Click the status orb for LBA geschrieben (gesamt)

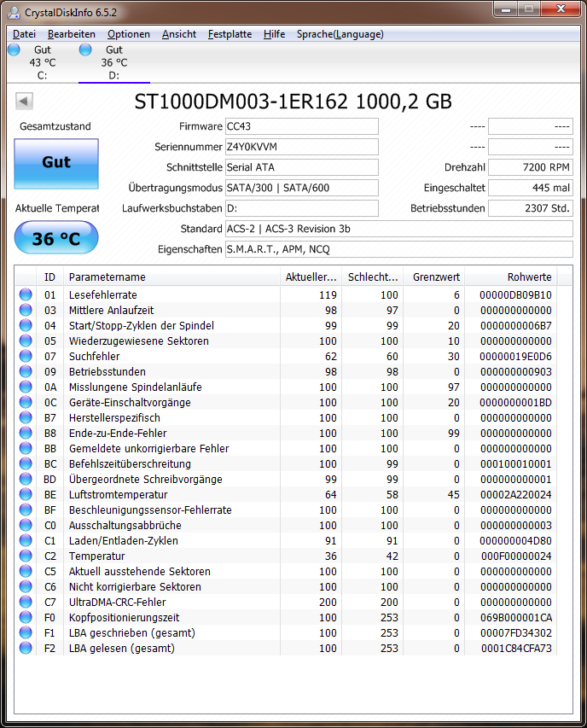(x=26, y=632)
